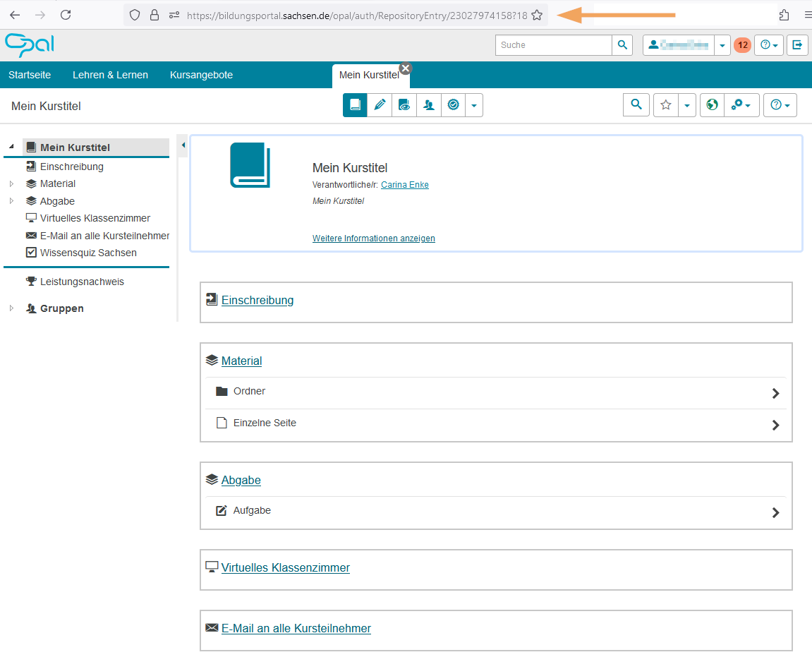Image resolution: width=812 pixels, height=657 pixels.
Task: Click the logout icon in header
Action: click(x=797, y=45)
